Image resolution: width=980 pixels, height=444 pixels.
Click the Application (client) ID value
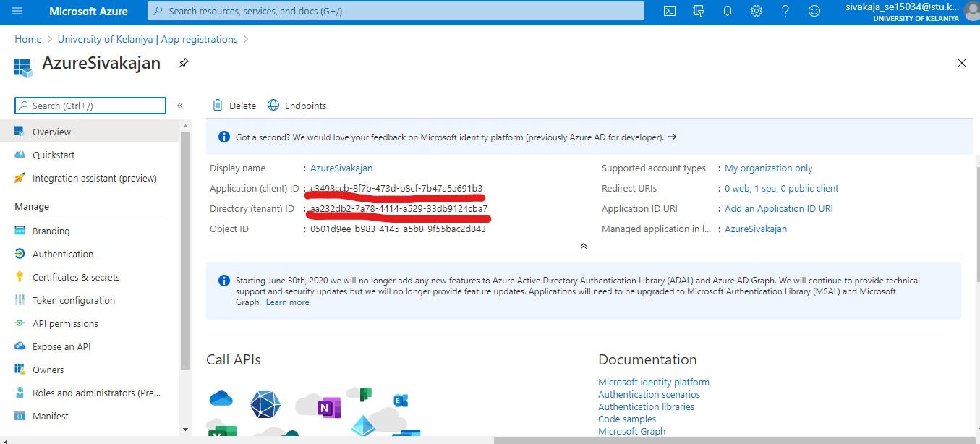pos(396,188)
